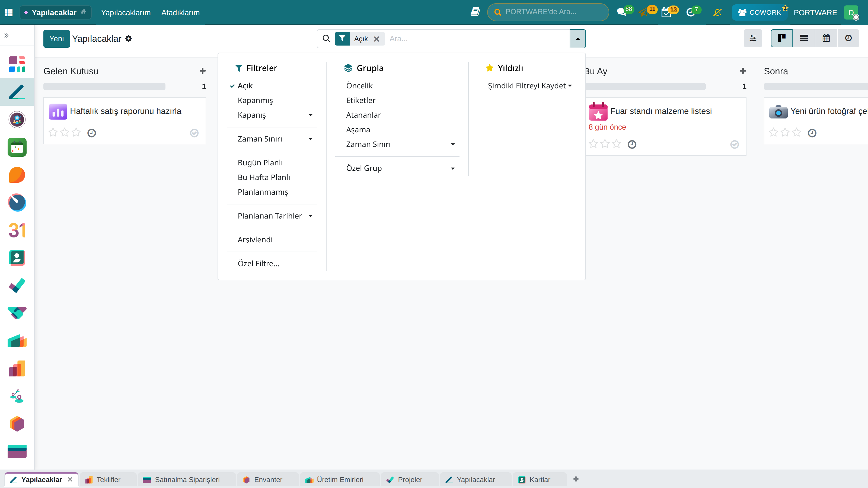Open the timer icon with 7 badge
Screen dimensions: 868x488
pos(690,12)
